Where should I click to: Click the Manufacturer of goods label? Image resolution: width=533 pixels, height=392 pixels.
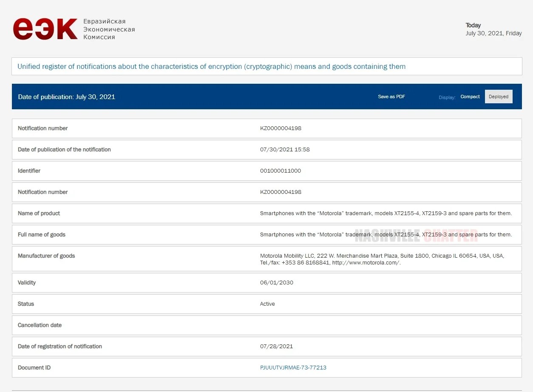pyautogui.click(x=46, y=256)
